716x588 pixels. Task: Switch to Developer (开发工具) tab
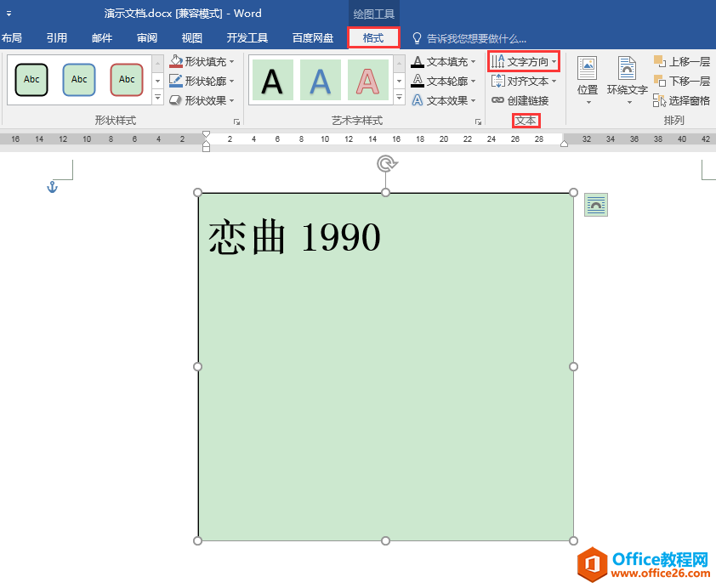[x=247, y=38]
